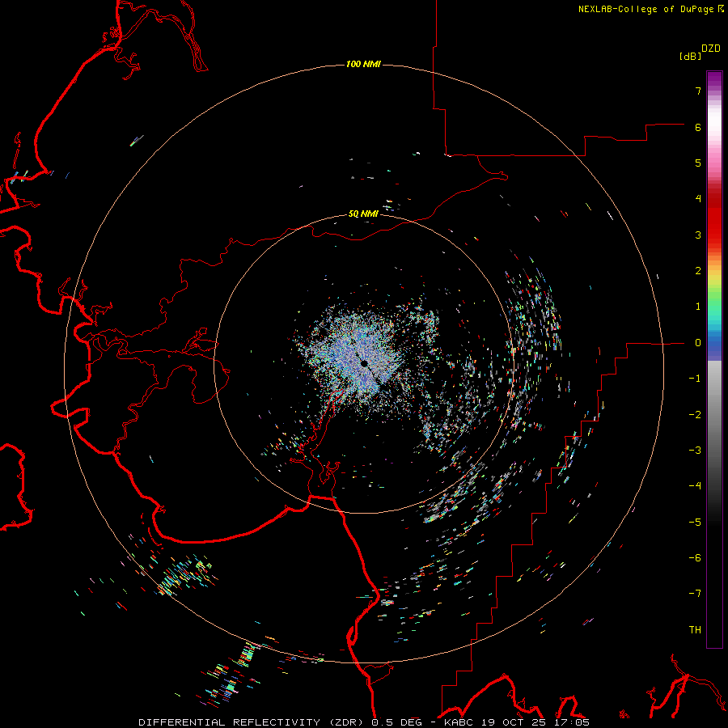Click the 50 NMI range ring label

[x=363, y=214]
